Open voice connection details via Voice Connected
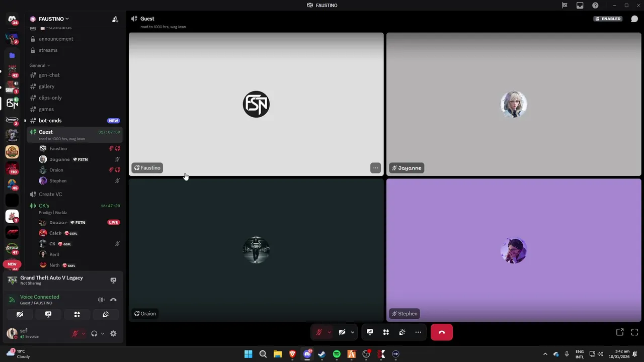Image resolution: width=644 pixels, height=362 pixels. pos(39,297)
